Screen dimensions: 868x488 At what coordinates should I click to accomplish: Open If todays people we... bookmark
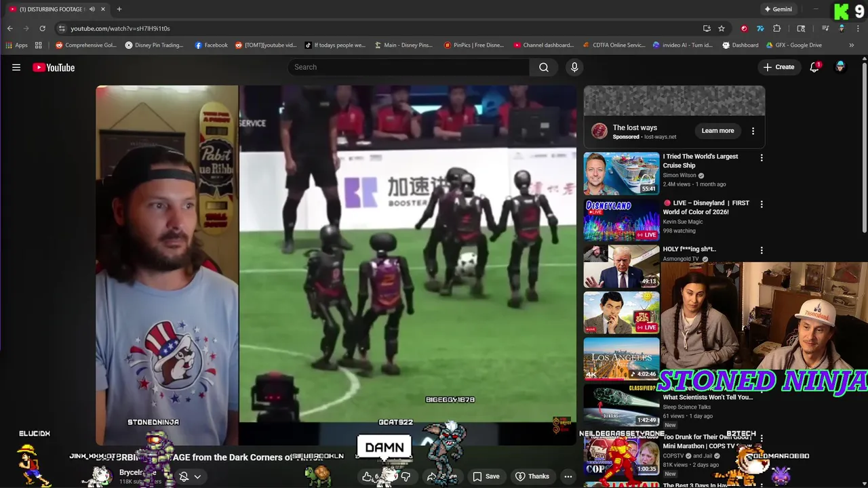[x=335, y=45]
